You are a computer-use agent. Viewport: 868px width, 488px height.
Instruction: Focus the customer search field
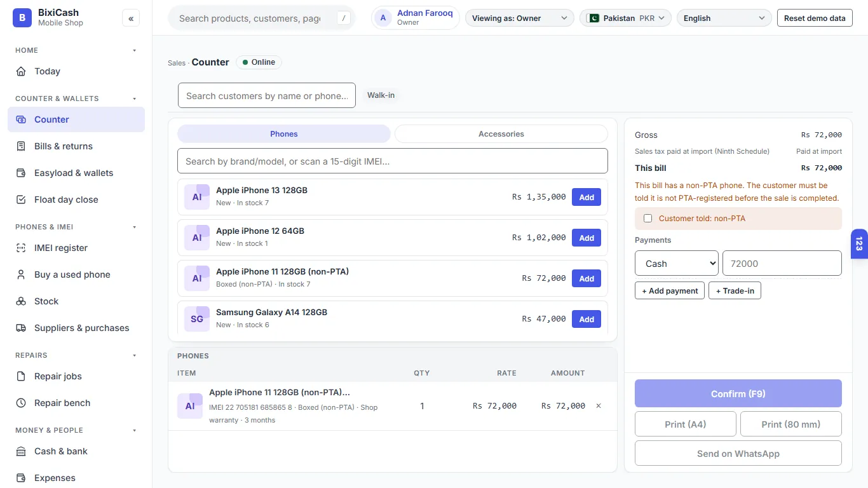(267, 96)
